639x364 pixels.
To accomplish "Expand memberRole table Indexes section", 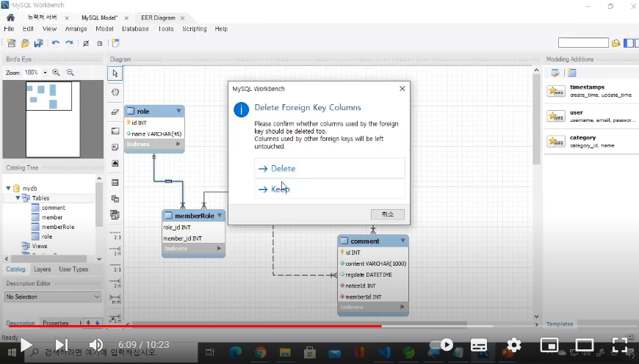I will 219,248.
